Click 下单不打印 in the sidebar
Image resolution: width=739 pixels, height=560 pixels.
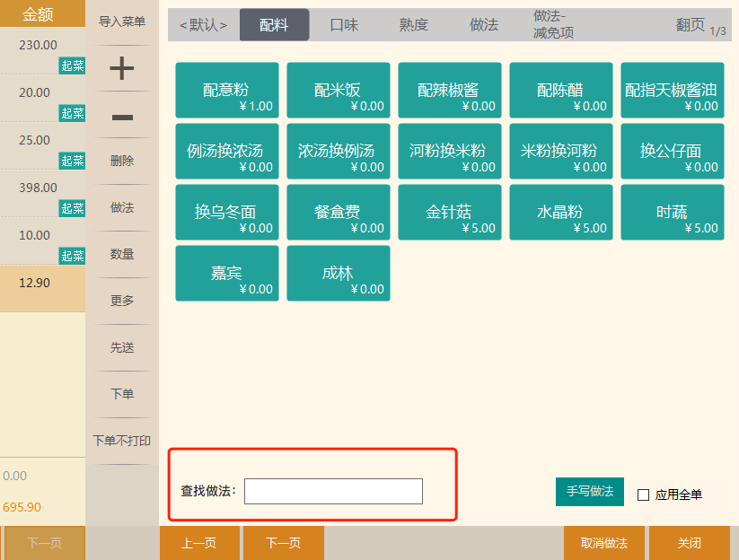click(122, 442)
